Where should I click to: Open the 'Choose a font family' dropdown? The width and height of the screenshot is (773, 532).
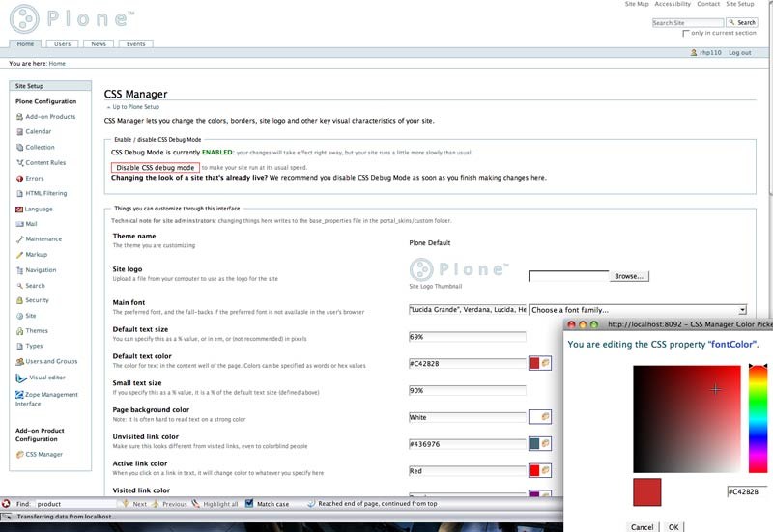[638, 310]
